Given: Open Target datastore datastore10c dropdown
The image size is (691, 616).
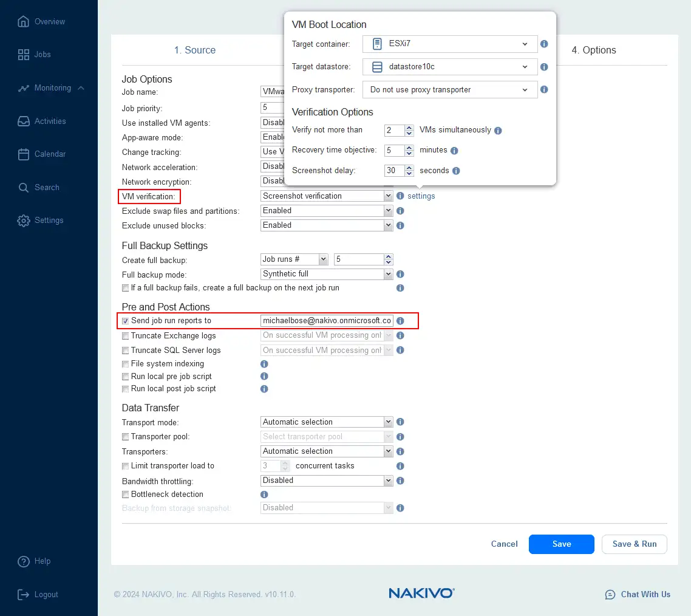Looking at the screenshot, I should [x=450, y=67].
